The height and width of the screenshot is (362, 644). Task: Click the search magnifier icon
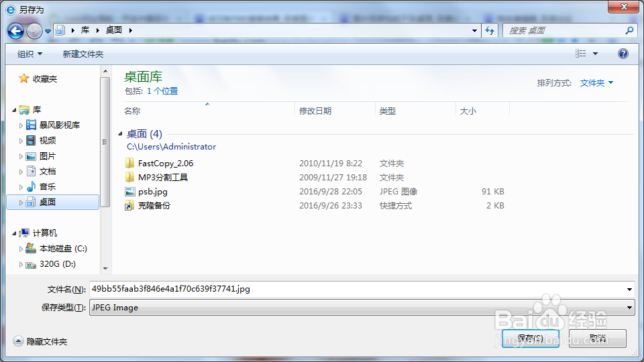(x=629, y=30)
